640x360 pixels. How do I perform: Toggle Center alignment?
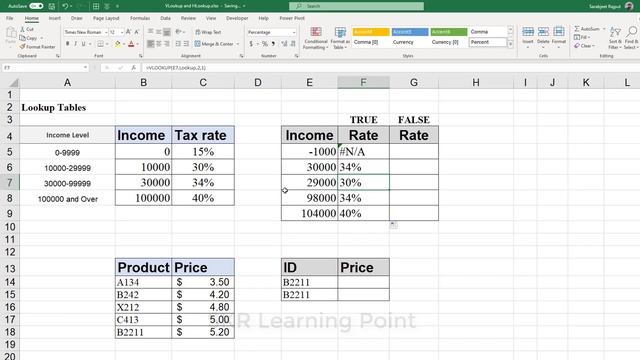pyautogui.click(x=159, y=44)
